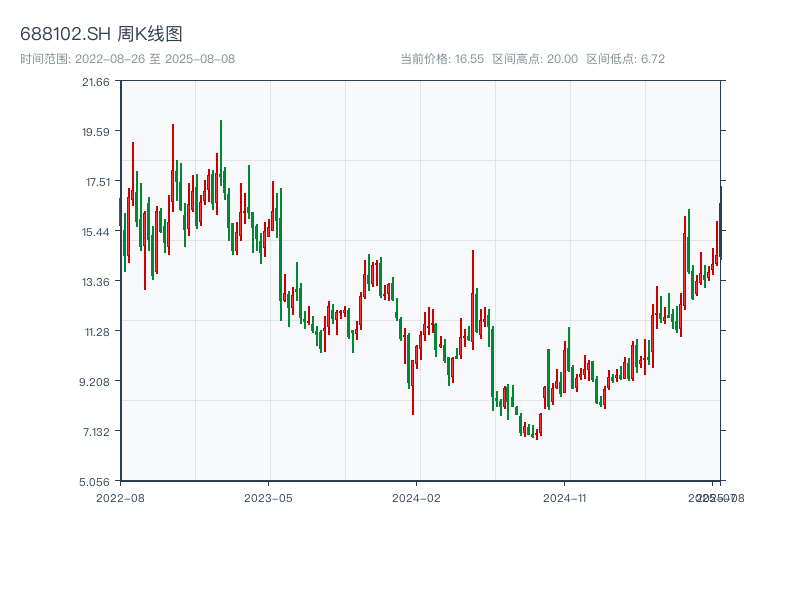Click the chart title 688102.SH 周K线图

pos(101,34)
